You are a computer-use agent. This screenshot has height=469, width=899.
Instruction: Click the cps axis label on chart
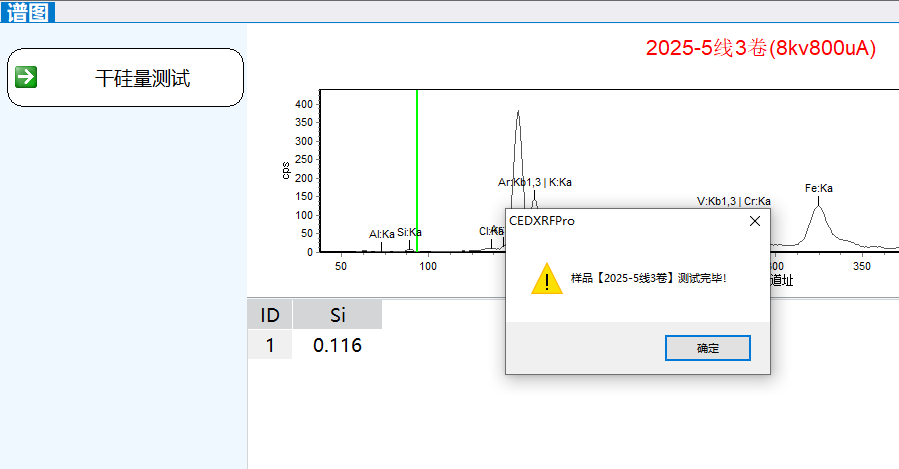pos(286,170)
